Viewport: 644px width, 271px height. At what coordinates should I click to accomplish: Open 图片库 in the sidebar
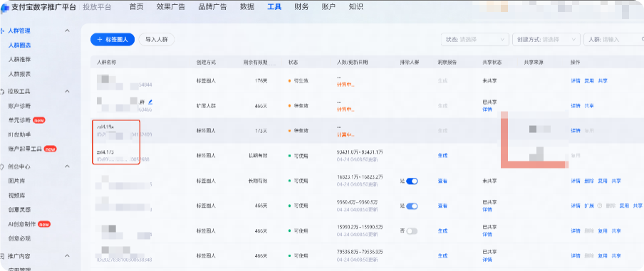[17, 181]
